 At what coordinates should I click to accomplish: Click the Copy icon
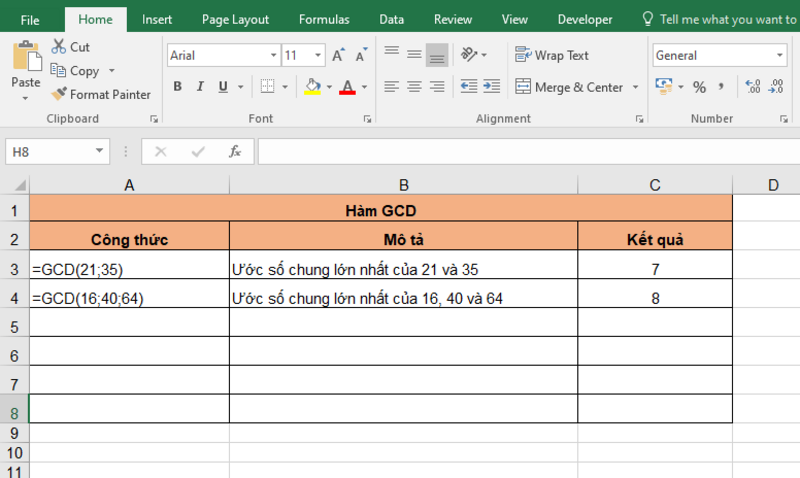[x=58, y=70]
